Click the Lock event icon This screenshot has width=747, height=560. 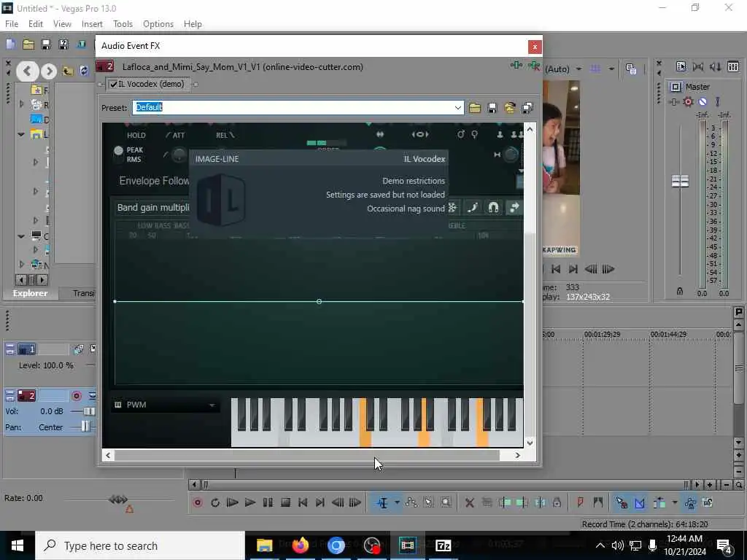pyautogui.click(x=557, y=502)
